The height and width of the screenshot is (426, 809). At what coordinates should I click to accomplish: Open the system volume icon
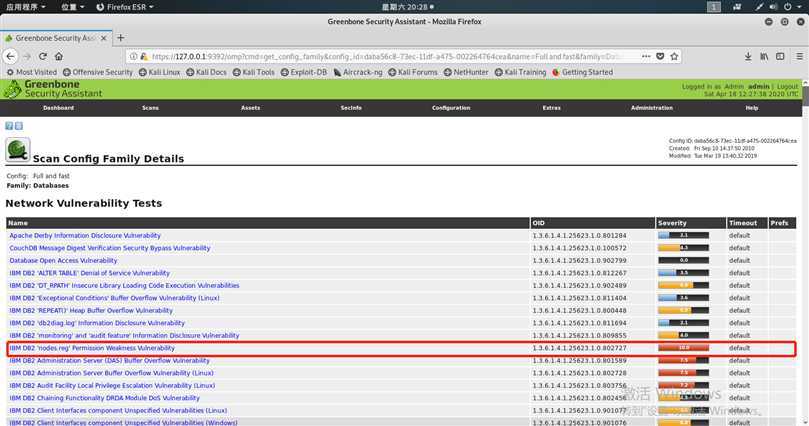click(x=773, y=7)
